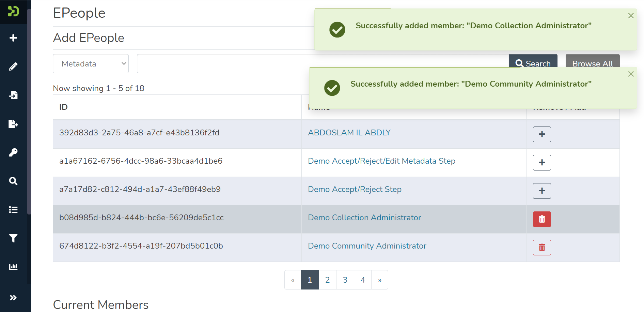The image size is (644, 312).
Task: Open the Export sidebar menu
Action: (x=13, y=124)
